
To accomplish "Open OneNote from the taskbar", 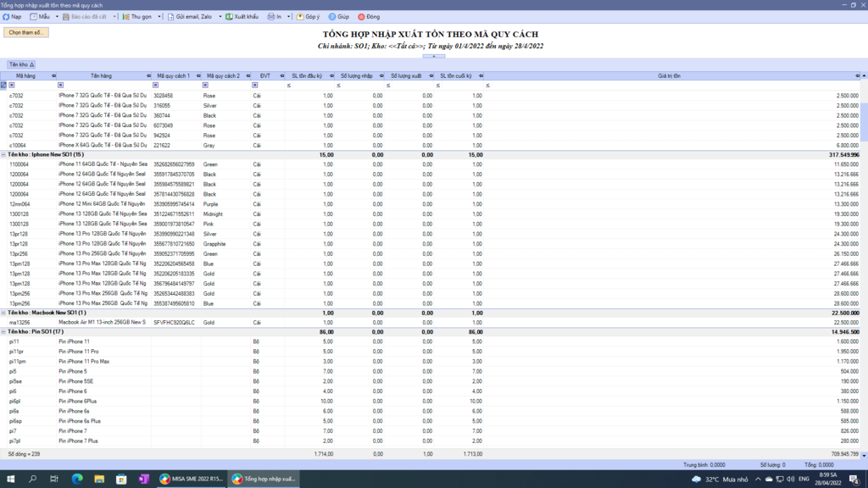I will 143,480.
